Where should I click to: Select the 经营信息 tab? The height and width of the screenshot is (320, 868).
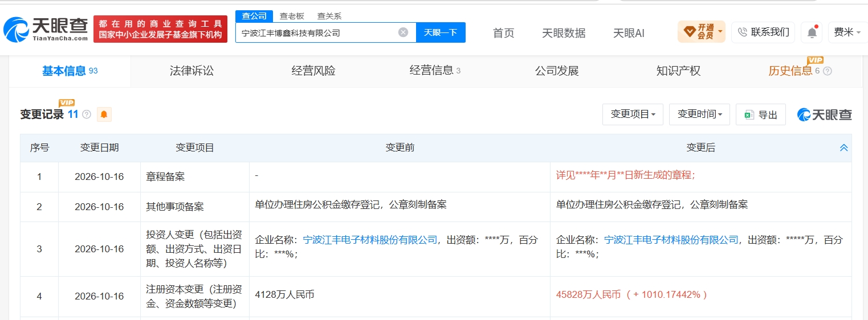point(435,71)
